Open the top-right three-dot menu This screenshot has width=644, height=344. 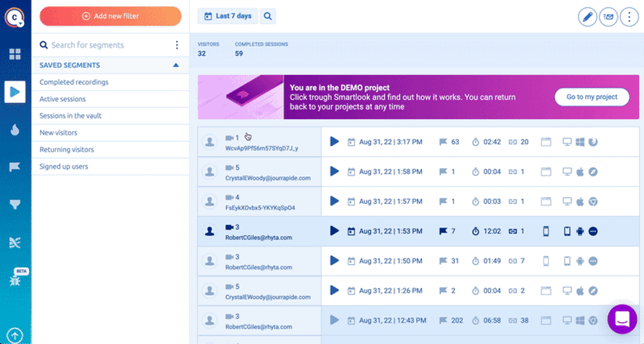(630, 17)
